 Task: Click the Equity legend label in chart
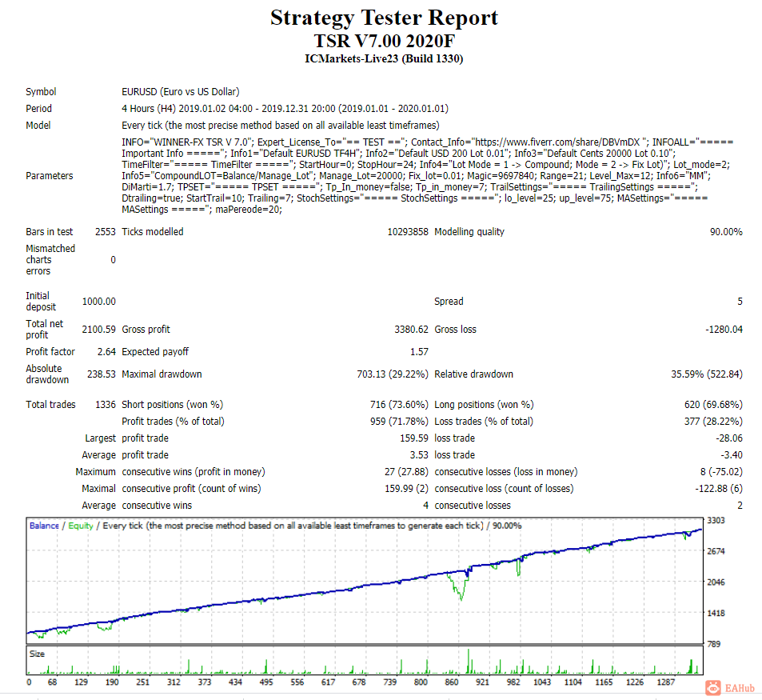tap(81, 526)
